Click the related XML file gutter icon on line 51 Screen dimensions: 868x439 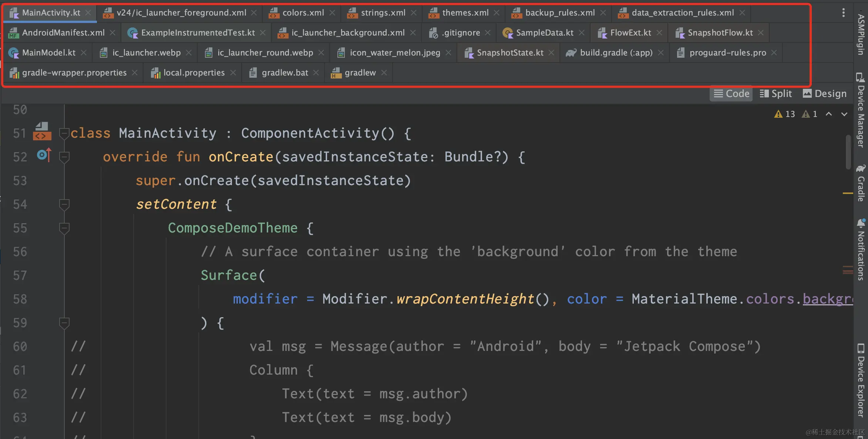tap(42, 131)
